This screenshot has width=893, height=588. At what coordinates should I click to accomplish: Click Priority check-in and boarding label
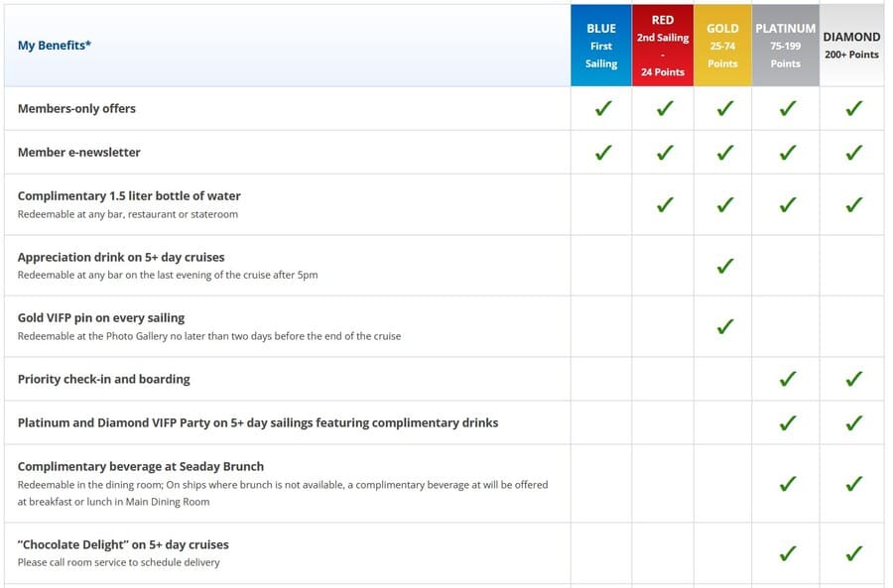pyautogui.click(x=103, y=379)
